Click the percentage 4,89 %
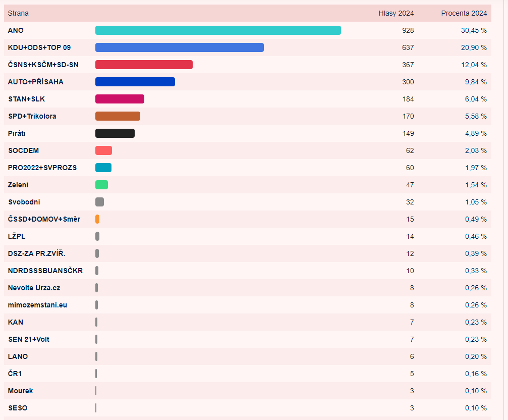This screenshot has height=420, width=508. (476, 133)
